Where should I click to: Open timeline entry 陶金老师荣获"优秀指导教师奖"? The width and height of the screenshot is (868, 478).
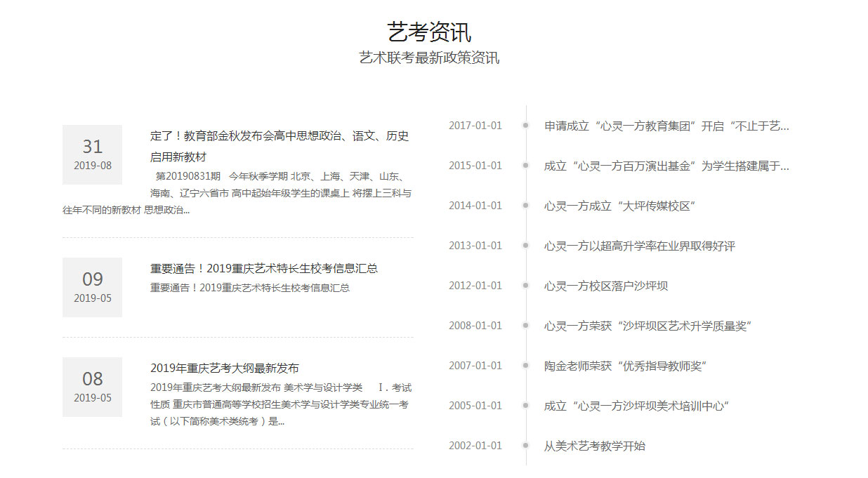point(624,366)
